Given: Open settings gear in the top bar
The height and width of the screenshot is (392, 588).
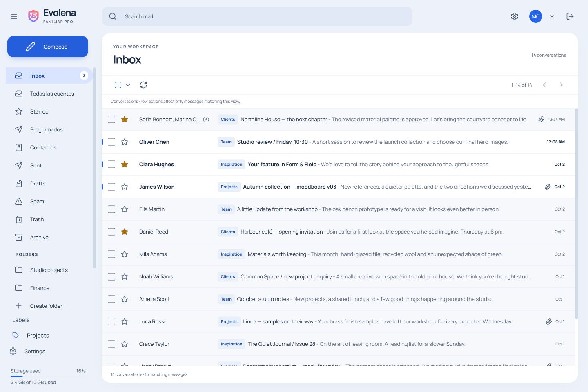Looking at the screenshot, I should (x=514, y=16).
